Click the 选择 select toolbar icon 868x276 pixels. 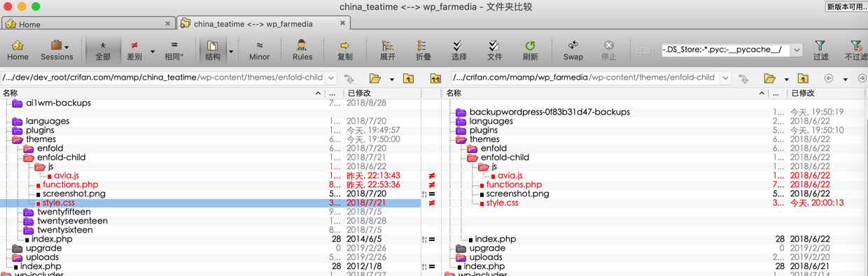coord(458,50)
